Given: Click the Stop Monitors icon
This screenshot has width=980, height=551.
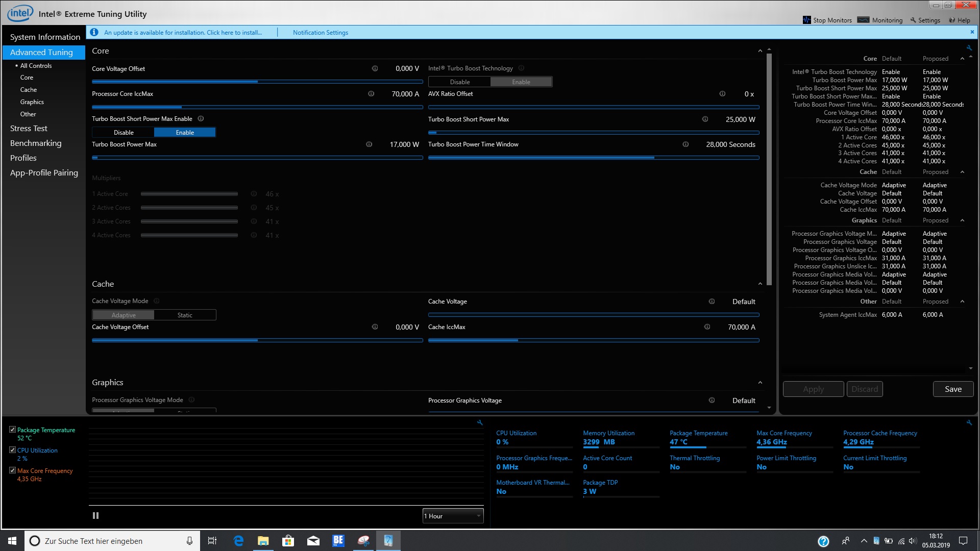Looking at the screenshot, I should (x=806, y=20).
